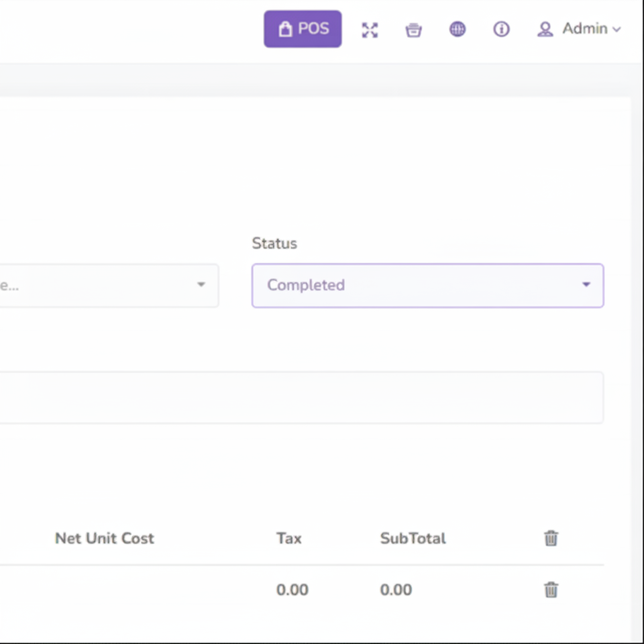This screenshot has width=644, height=644.
Task: Open the register box icon in header
Action: coord(414,30)
